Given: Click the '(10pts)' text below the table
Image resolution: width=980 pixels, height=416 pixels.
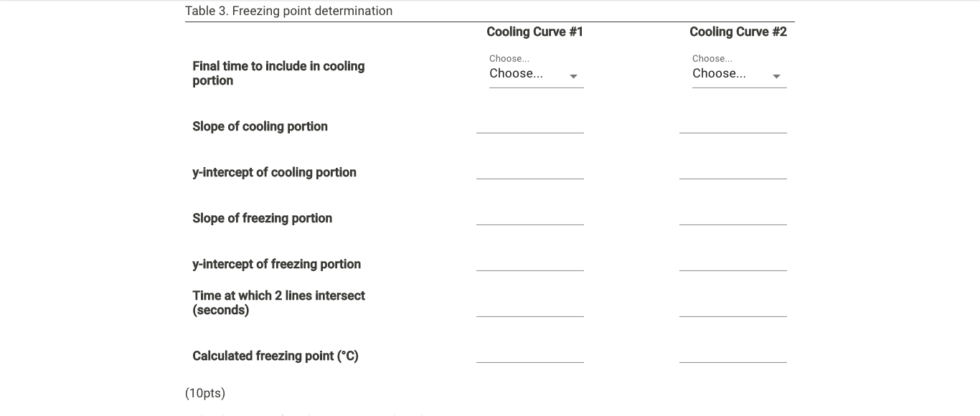Looking at the screenshot, I should (x=205, y=393).
